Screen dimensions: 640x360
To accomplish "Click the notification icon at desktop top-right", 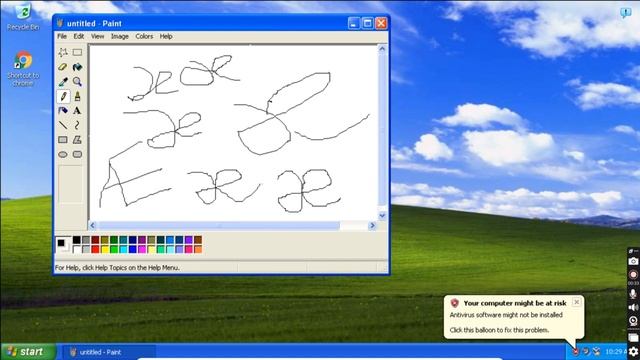I will pos(626,13).
